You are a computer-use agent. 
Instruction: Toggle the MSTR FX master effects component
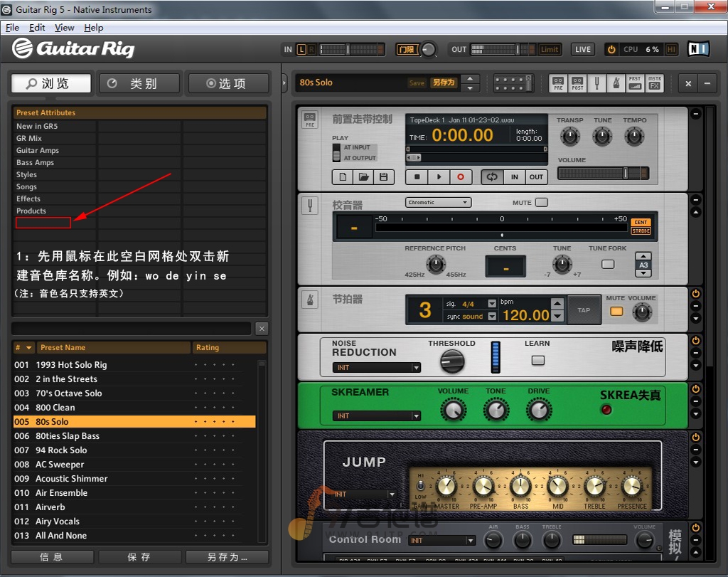tap(655, 84)
